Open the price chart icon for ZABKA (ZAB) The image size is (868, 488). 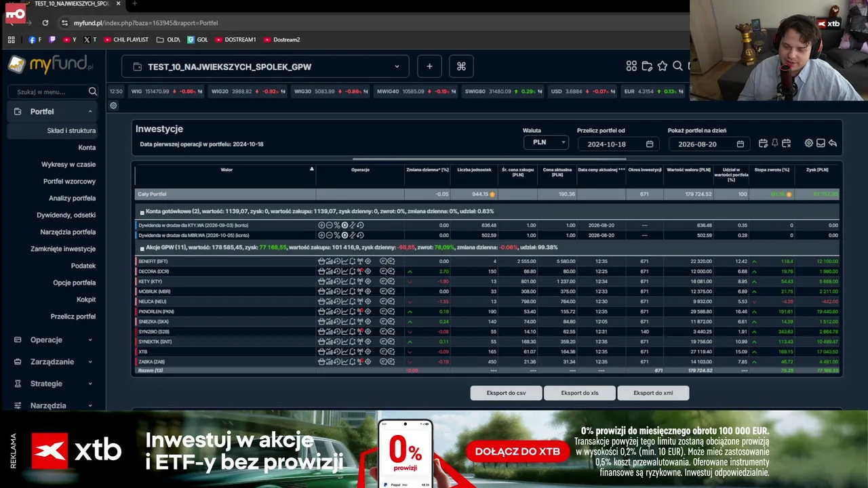tap(344, 362)
